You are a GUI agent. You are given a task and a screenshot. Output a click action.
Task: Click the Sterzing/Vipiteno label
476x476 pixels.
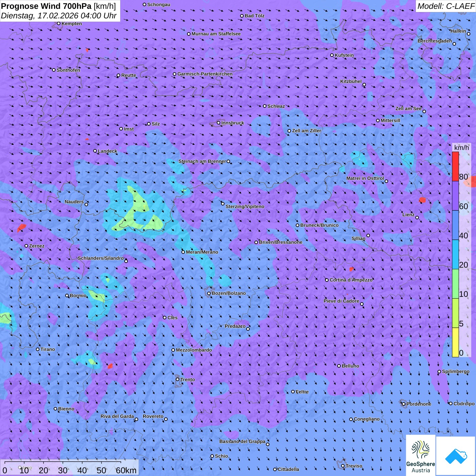click(x=245, y=206)
